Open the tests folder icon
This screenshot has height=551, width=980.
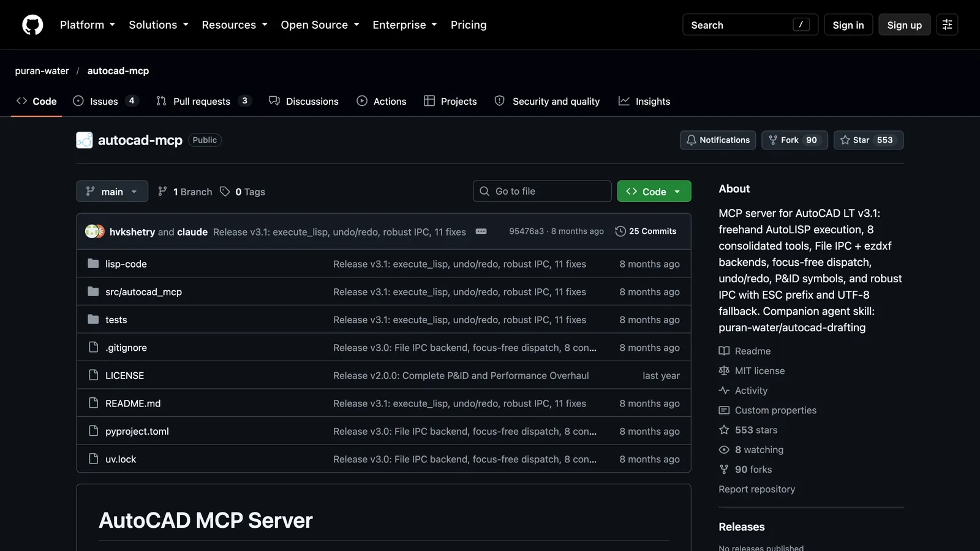(93, 319)
